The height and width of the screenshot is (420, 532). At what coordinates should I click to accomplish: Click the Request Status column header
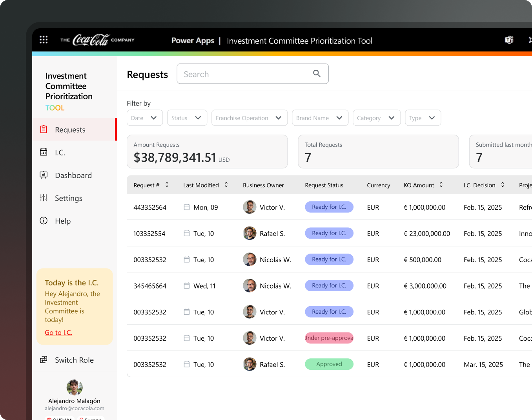click(324, 185)
